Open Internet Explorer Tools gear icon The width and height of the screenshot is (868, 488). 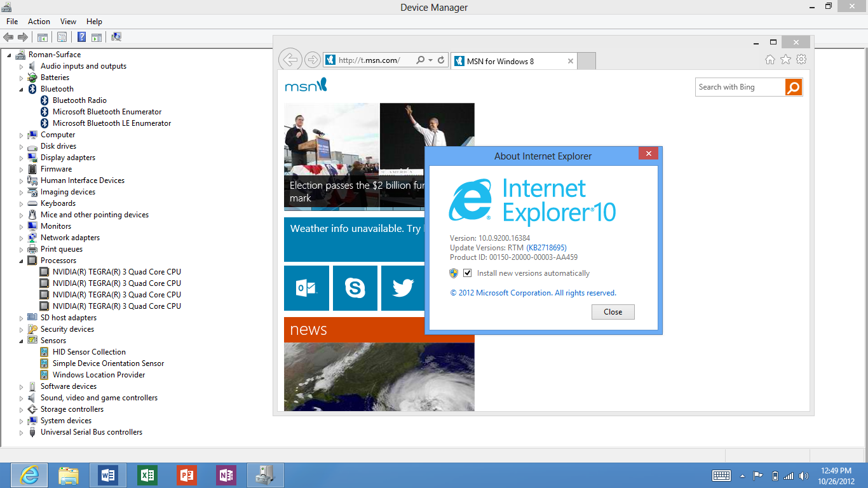[x=801, y=60]
